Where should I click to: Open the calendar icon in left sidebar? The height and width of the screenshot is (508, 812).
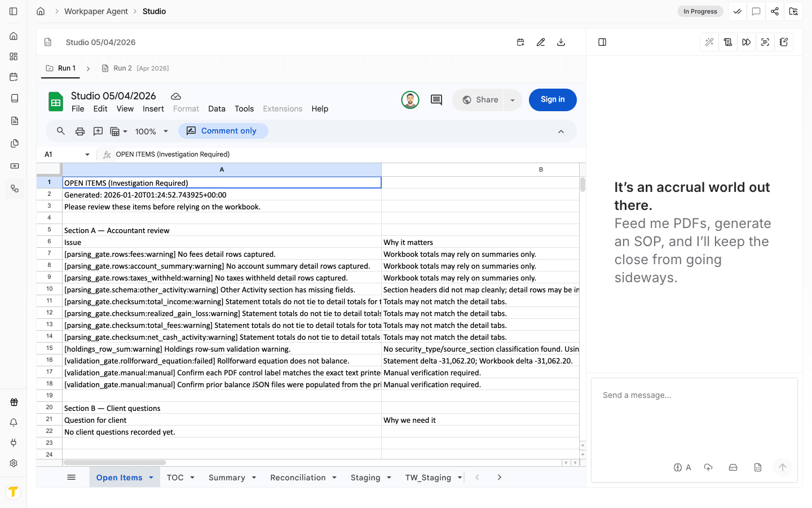point(14,77)
